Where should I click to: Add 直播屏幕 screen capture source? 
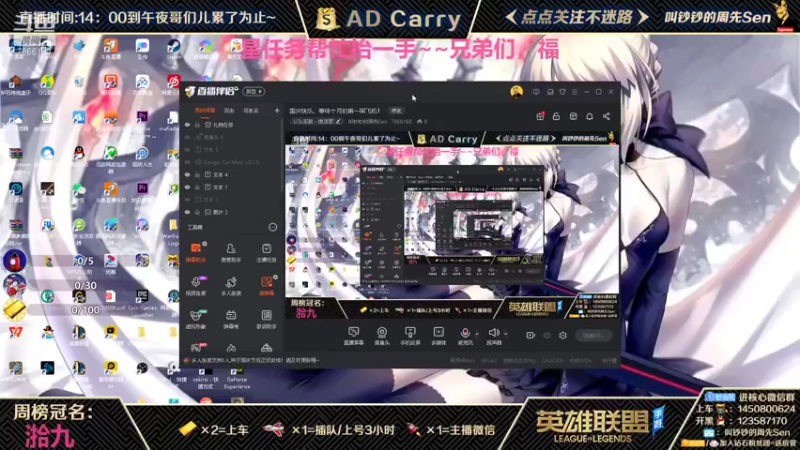354,336
